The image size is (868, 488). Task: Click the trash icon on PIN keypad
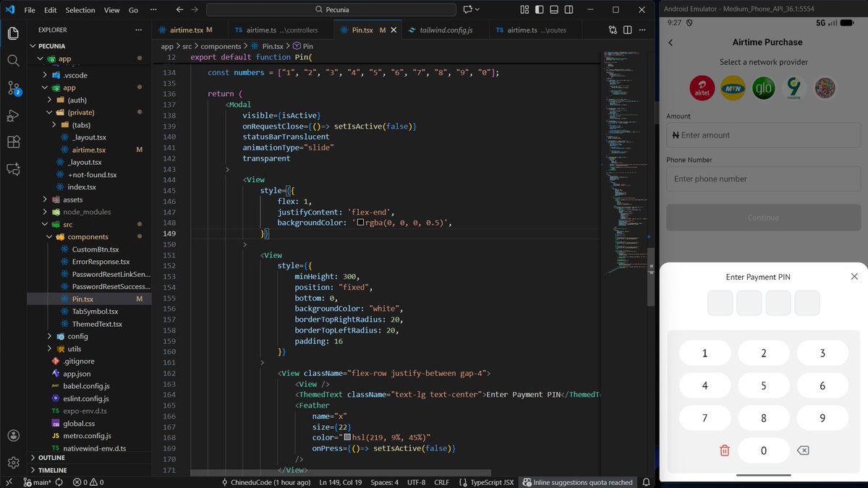725,450
